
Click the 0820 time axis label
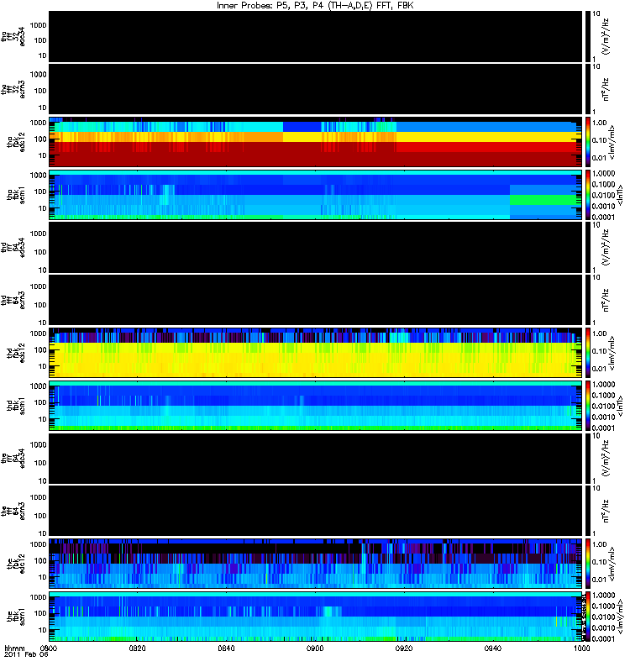coord(137,648)
